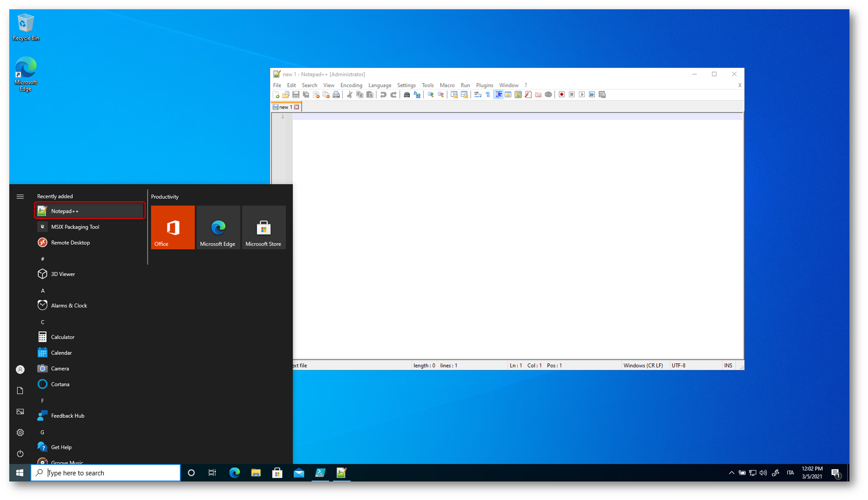Image resolution: width=868 pixels, height=500 pixels.
Task: Click Run Macro Multiple Times icon
Action: (592, 95)
